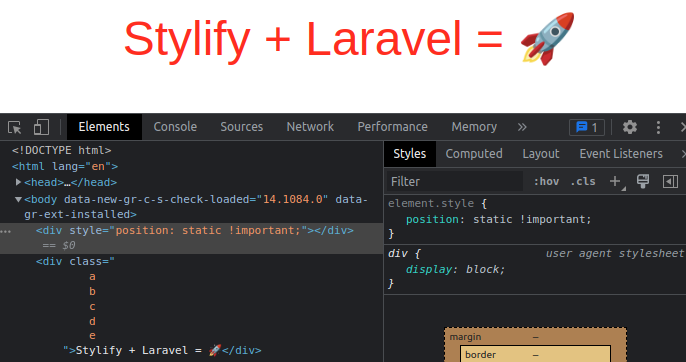Click the Stylify + Laravel text node in DOM
Screen dimensions: 686x362
(x=149, y=350)
